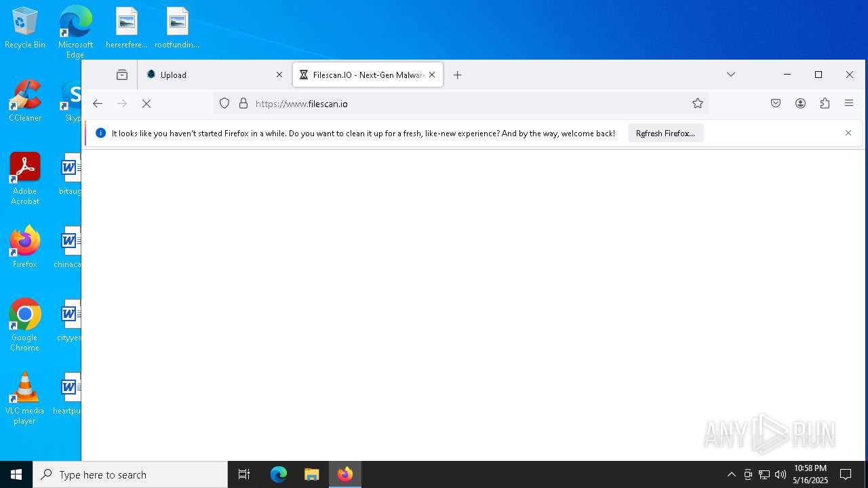Select the Adobe Acrobat desktop shortcut
Viewport: 868px width, 488px height.
pyautogui.click(x=25, y=179)
